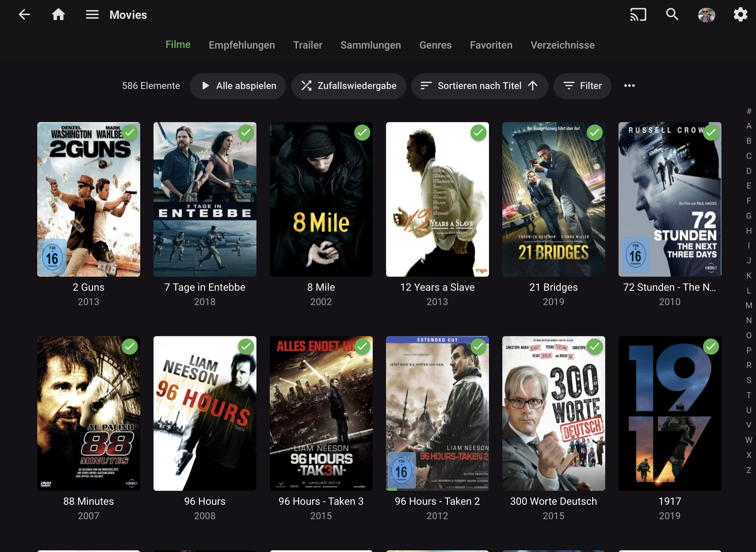Screen dimensions: 756x552
Task: Open the 2 Guns movie poster
Action: tap(89, 200)
